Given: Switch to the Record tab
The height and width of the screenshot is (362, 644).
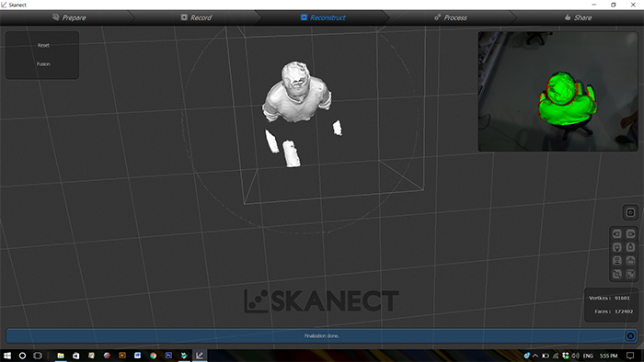Looking at the screenshot, I should (196, 17).
